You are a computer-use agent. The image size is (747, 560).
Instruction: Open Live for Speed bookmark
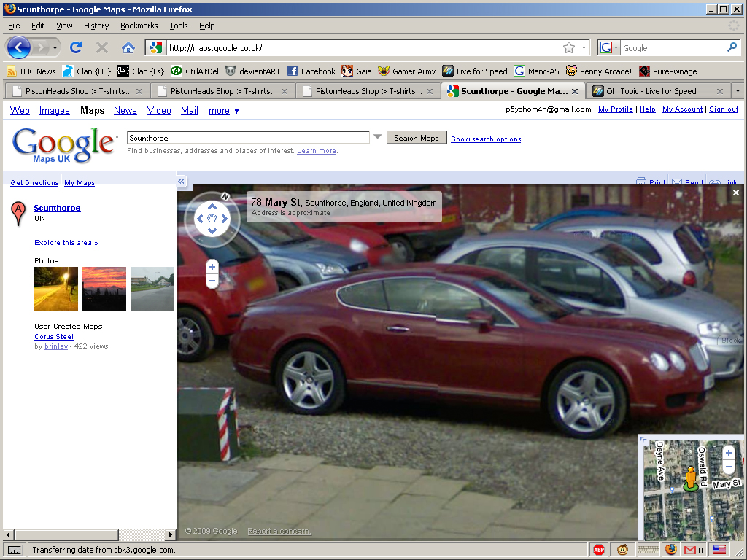[474, 71]
